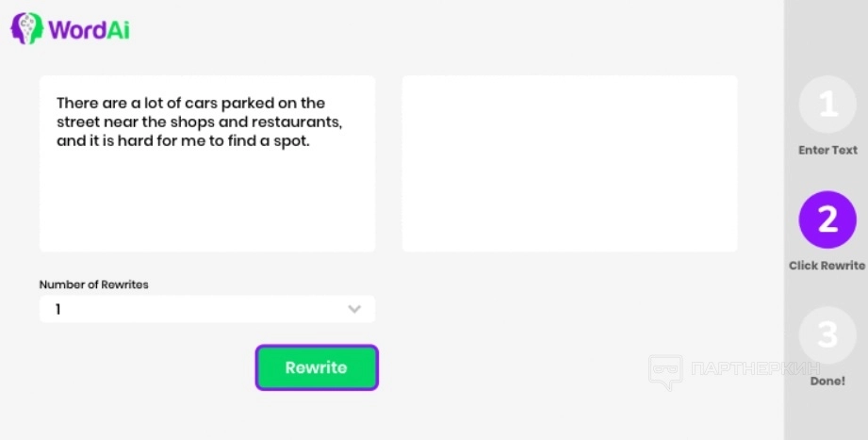
Task: Place cursor after the word spot.
Action: 311,142
